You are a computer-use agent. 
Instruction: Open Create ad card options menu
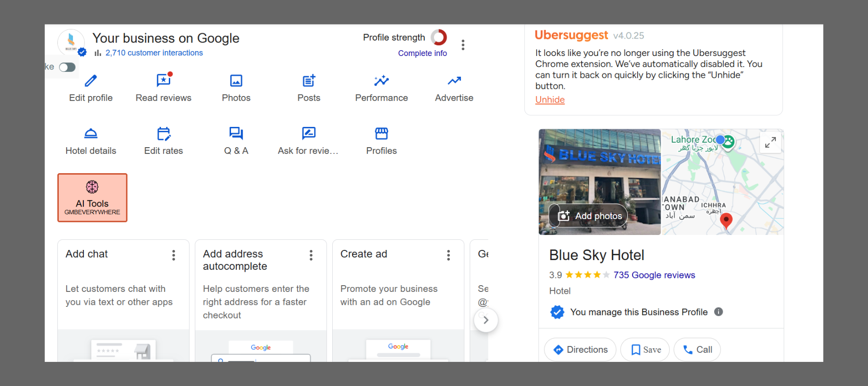(x=448, y=255)
